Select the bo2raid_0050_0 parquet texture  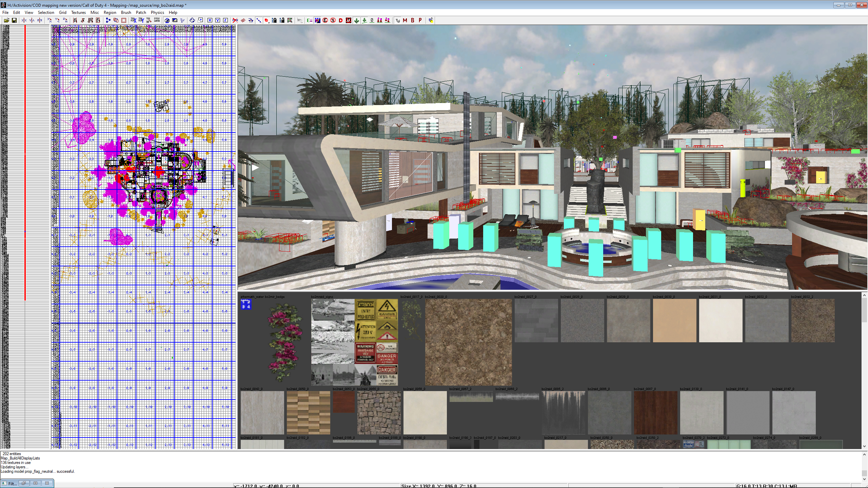pos(308,413)
